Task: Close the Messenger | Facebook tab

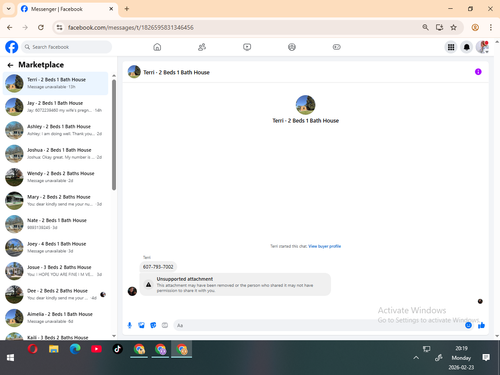Action: coord(111,9)
